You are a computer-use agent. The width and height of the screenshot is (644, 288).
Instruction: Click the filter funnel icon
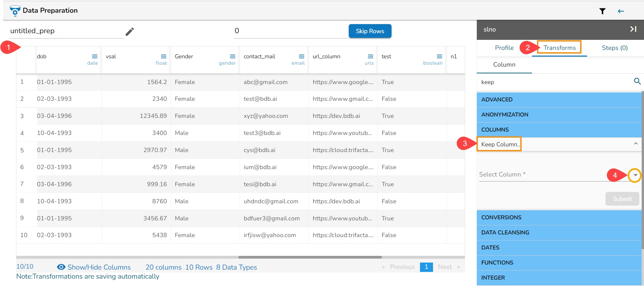point(602,11)
